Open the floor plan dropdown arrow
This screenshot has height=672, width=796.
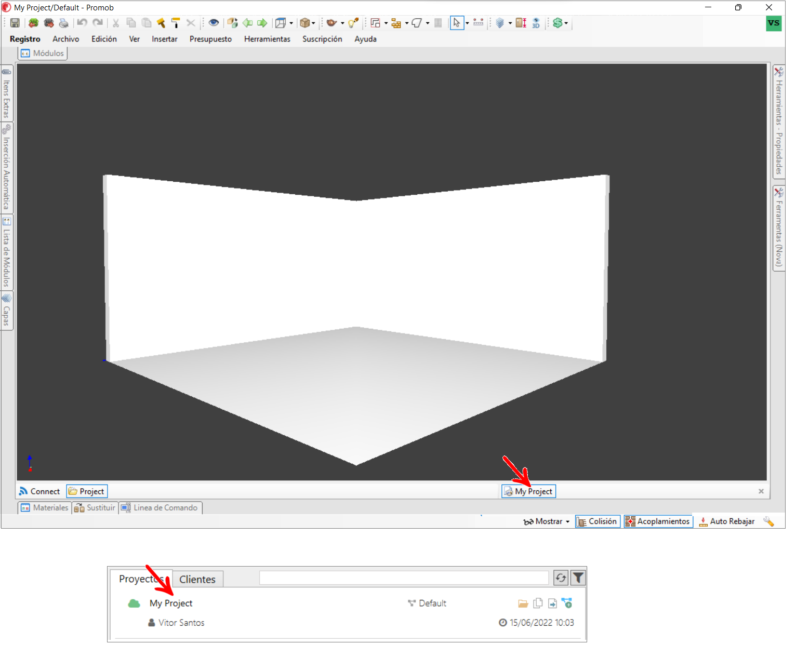[x=386, y=23]
